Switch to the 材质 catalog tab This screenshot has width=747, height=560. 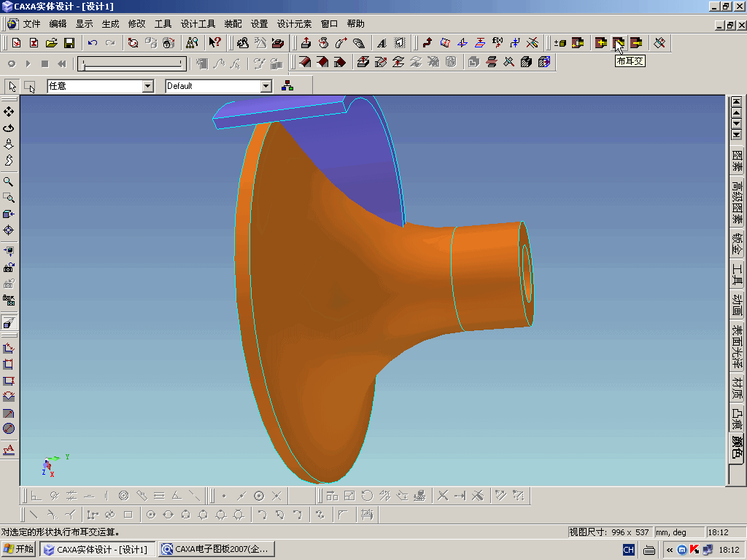(737, 388)
